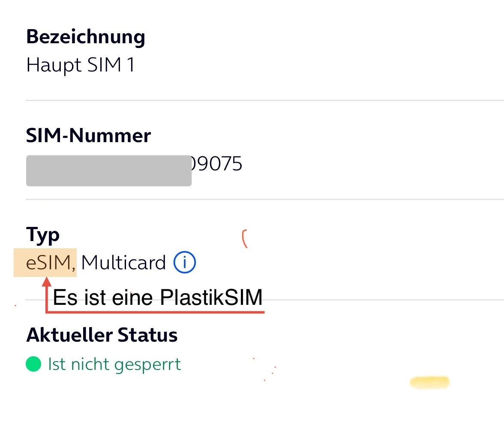The width and height of the screenshot is (504, 426).
Task: Click the red arrowhead pointing at eSIM
Action: 47,282
